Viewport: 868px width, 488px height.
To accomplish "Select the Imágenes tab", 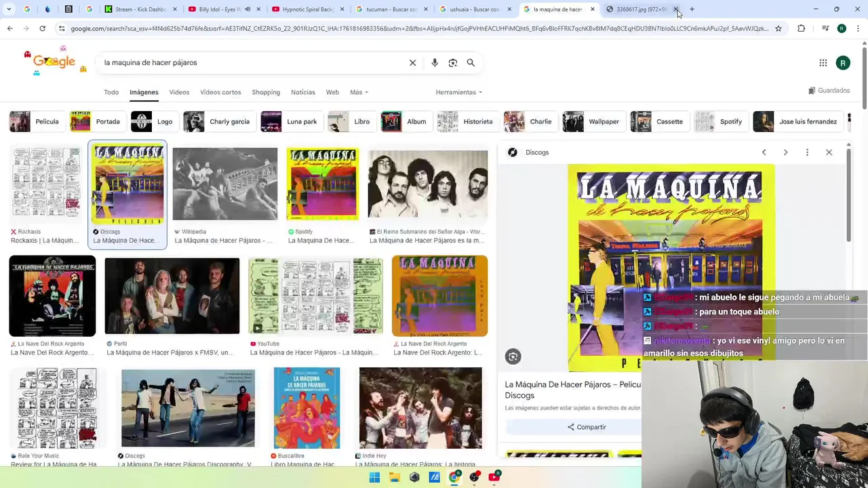I will 144,92.
